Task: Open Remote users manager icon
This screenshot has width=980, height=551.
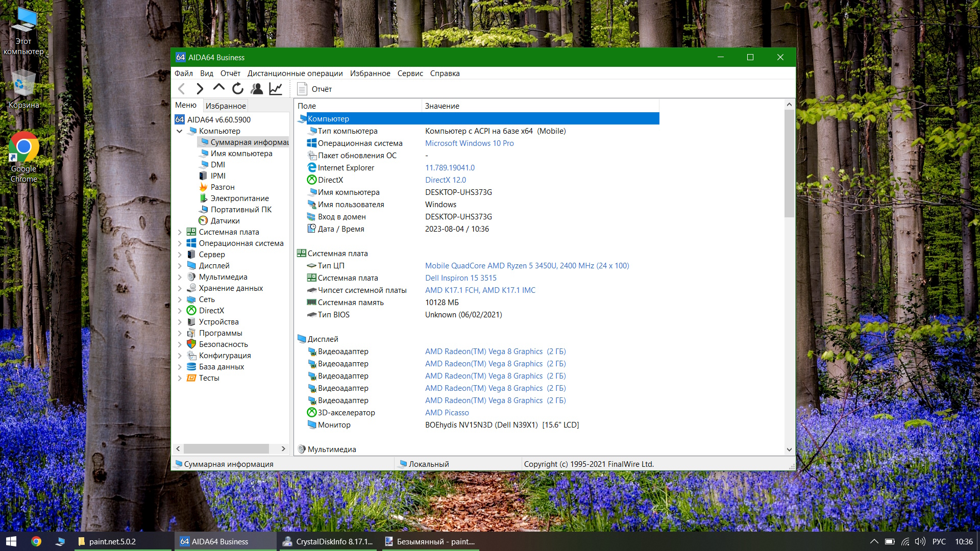Action: pos(257,89)
